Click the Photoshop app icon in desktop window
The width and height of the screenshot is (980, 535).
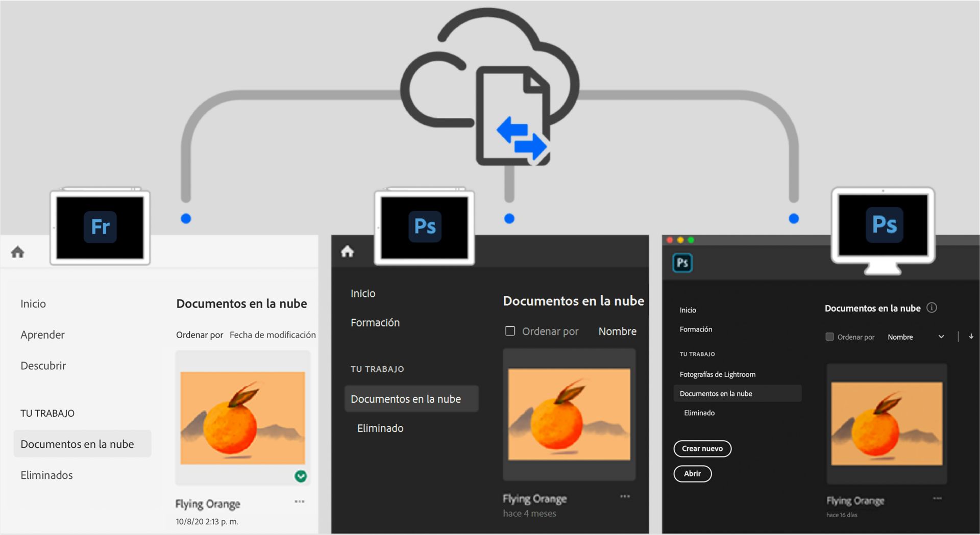[682, 263]
